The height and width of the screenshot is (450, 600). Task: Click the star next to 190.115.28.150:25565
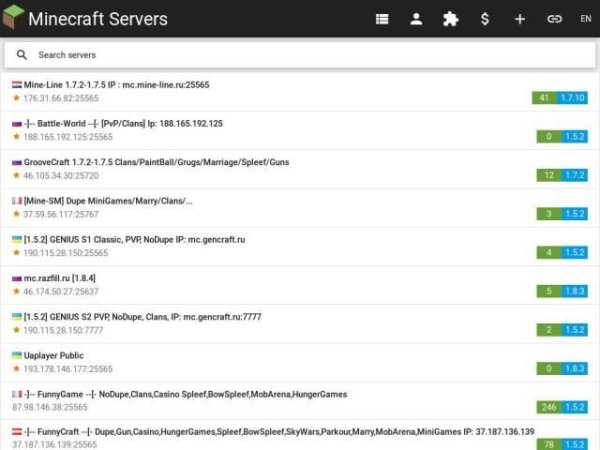[16, 253]
